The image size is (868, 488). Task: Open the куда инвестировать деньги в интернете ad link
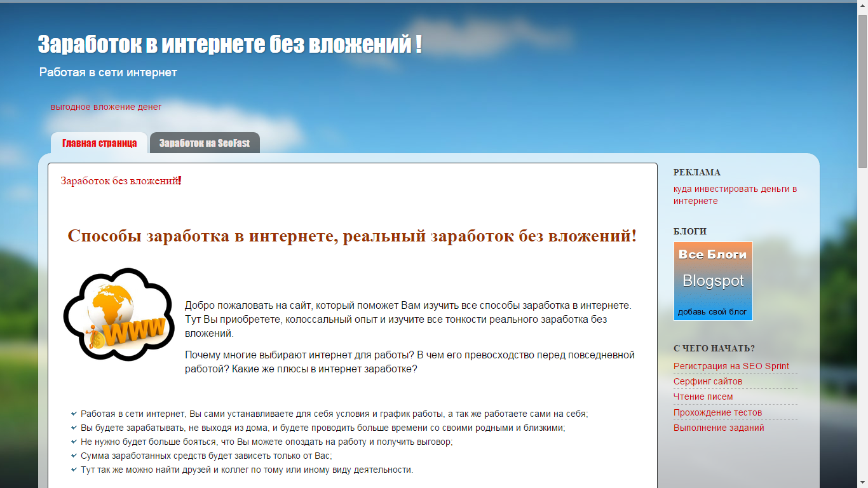(735, 195)
